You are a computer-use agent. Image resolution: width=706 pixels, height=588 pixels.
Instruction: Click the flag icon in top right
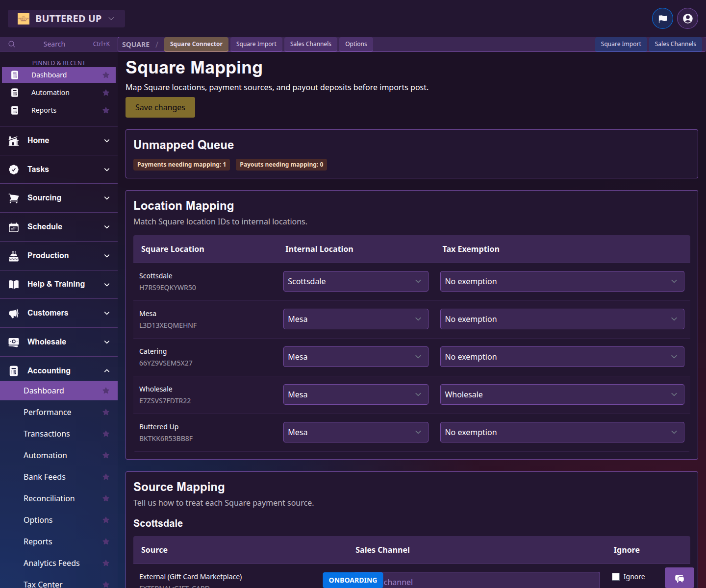point(662,18)
